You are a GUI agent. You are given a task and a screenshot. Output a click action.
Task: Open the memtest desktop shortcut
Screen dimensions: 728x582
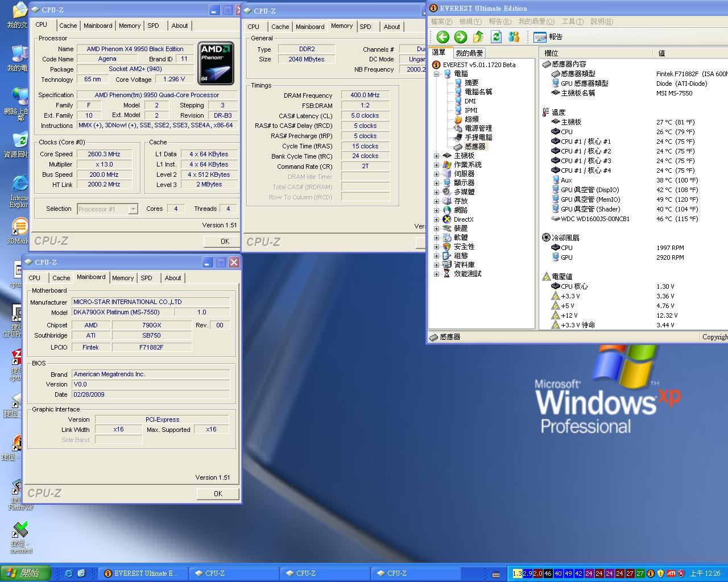(20, 538)
